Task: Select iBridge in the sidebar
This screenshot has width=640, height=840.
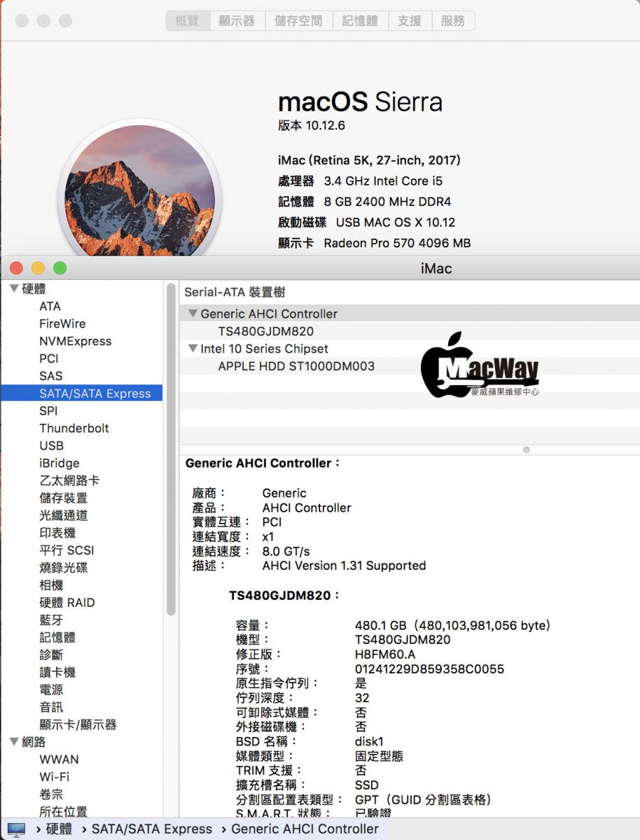Action: coord(60,463)
